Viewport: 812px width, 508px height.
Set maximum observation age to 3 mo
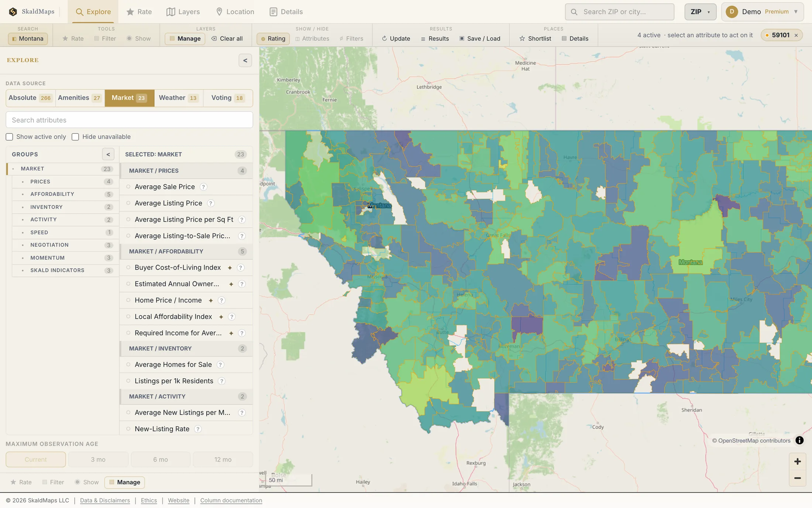pyautogui.click(x=98, y=460)
